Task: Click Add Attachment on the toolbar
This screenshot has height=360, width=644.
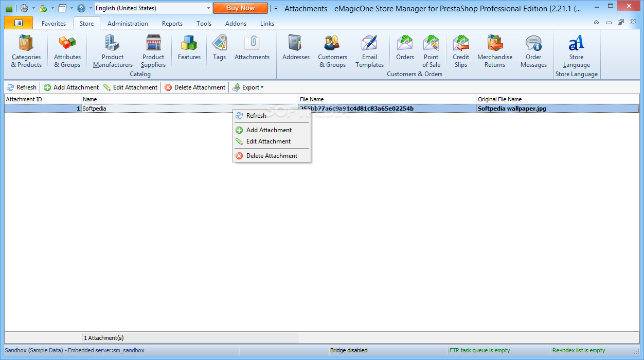Action: pos(71,87)
